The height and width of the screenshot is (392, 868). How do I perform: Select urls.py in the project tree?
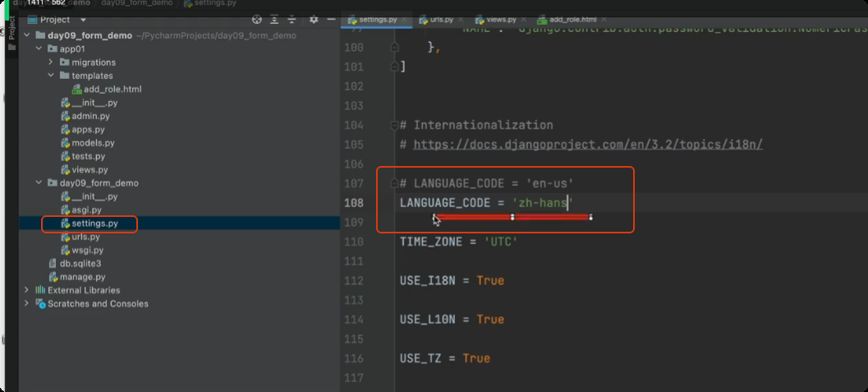pyautogui.click(x=80, y=237)
